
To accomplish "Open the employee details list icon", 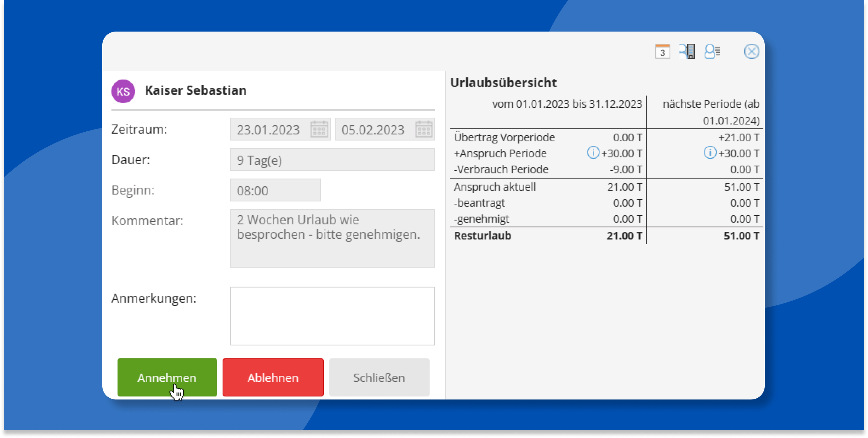I will point(712,51).
